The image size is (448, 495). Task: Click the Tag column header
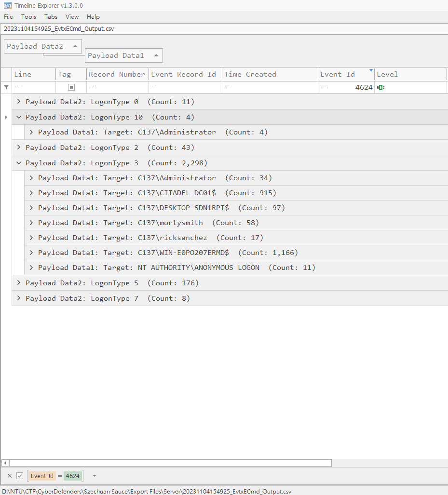pos(71,74)
